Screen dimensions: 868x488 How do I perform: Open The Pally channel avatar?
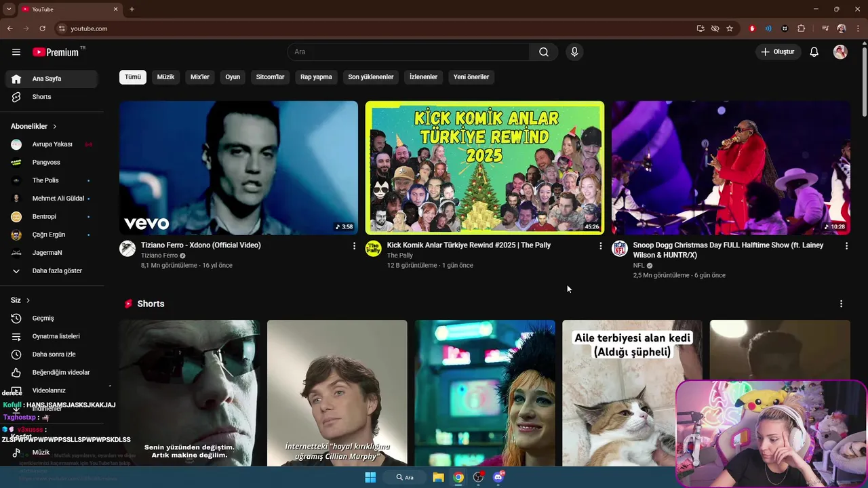click(x=374, y=249)
